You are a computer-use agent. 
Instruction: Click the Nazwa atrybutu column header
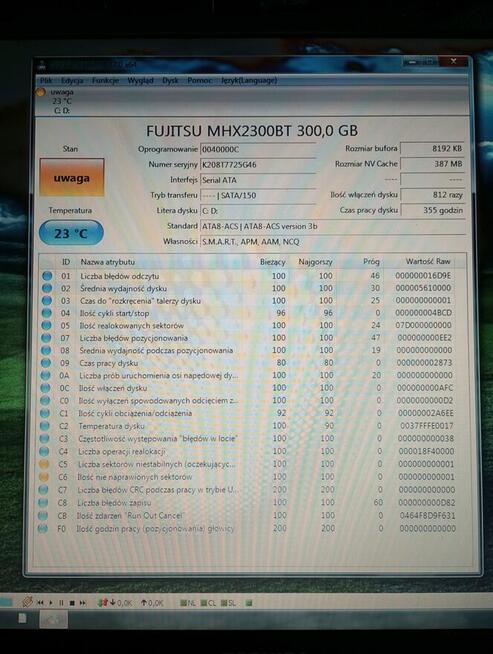pos(108,262)
